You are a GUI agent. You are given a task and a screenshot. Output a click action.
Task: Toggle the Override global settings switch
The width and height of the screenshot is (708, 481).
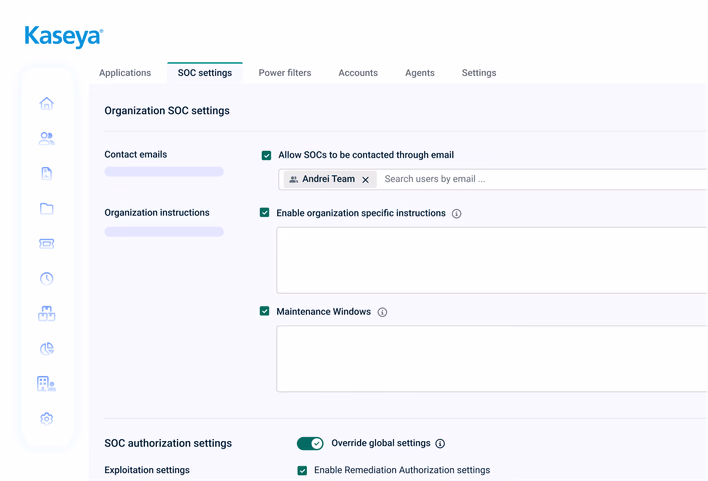310,444
